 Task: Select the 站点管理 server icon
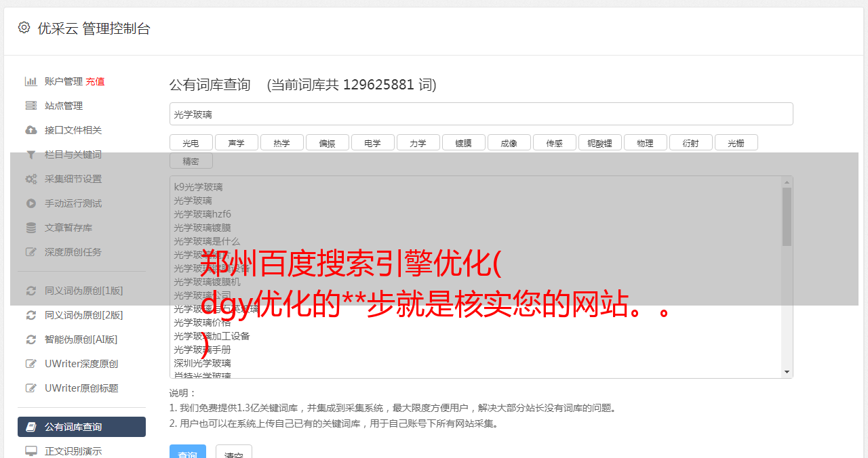(31, 106)
